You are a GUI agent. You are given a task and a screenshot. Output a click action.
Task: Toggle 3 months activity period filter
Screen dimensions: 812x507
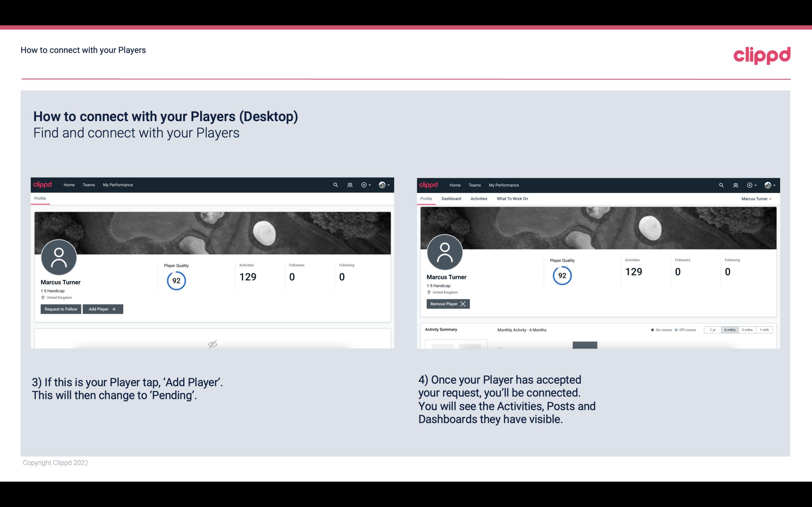tap(747, 329)
